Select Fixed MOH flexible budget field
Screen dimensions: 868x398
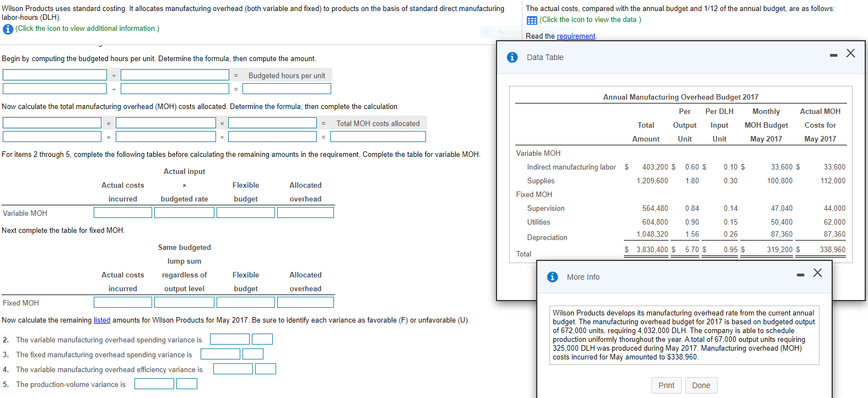pos(246,302)
